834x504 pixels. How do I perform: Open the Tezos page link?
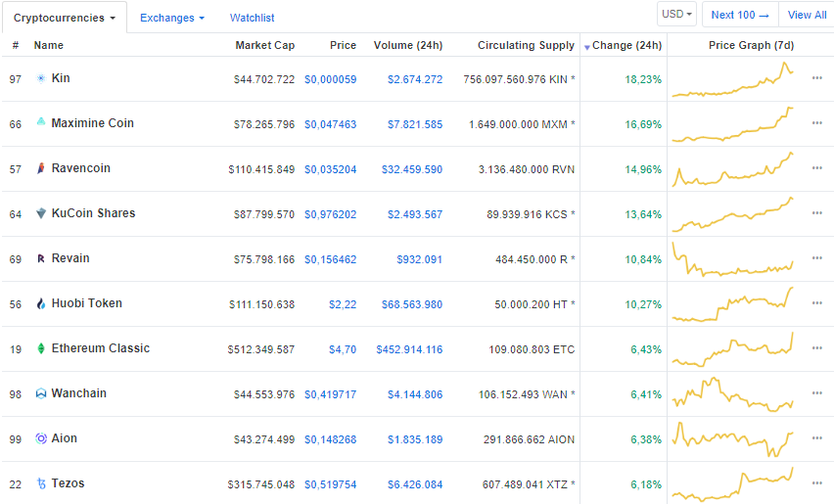tap(68, 483)
